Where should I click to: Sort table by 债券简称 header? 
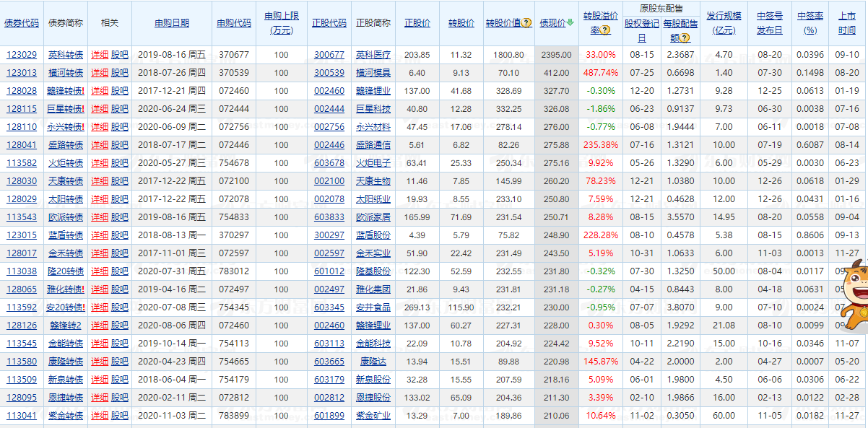pos(66,23)
